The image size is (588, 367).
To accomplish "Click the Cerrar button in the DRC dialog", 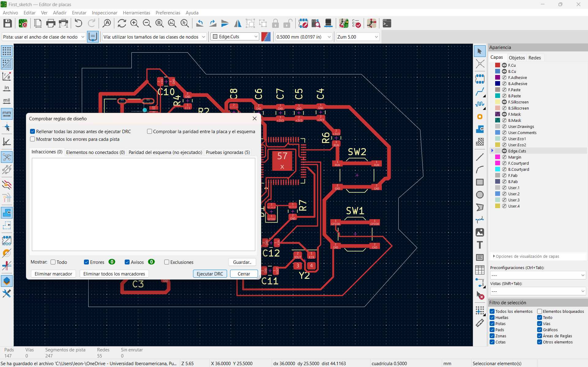I will (x=244, y=274).
